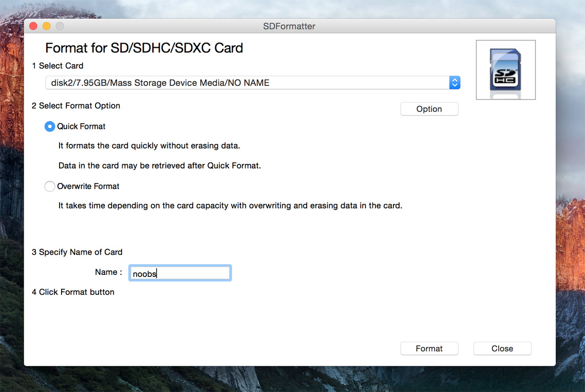
Task: Open the Option button dialog
Action: [429, 109]
